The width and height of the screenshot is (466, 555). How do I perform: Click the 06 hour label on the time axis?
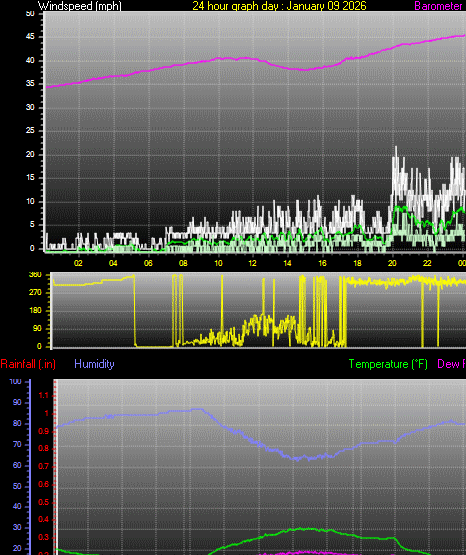coord(148,263)
